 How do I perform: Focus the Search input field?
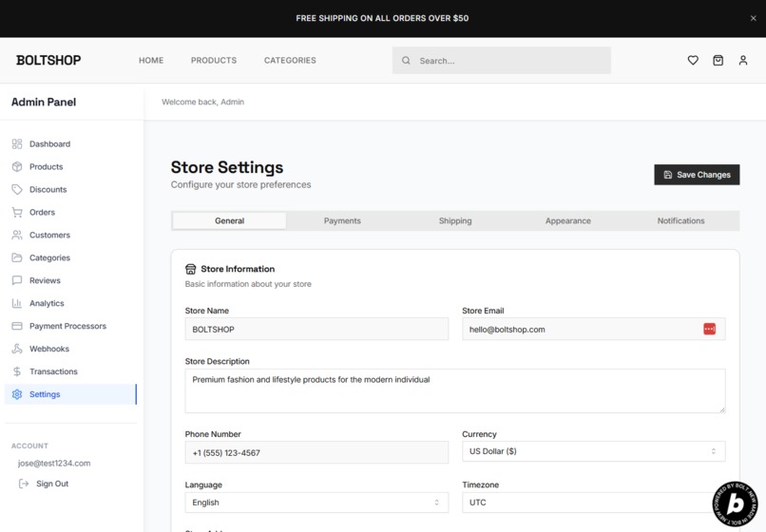[501, 61]
